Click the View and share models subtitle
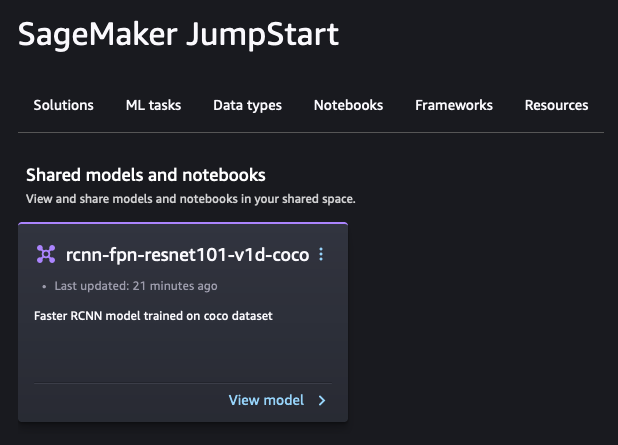The height and width of the screenshot is (445, 618). pos(191,199)
